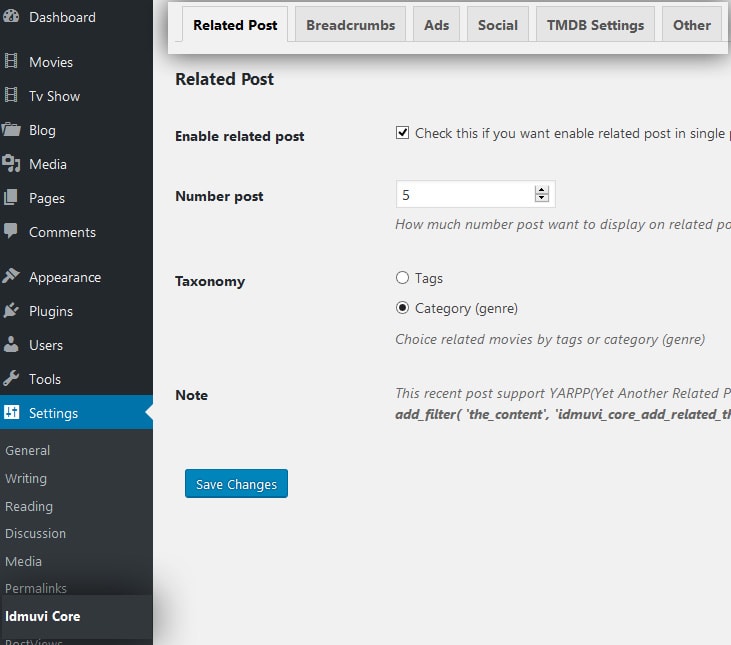
Task: Click the Media library icon
Action: pos(11,164)
